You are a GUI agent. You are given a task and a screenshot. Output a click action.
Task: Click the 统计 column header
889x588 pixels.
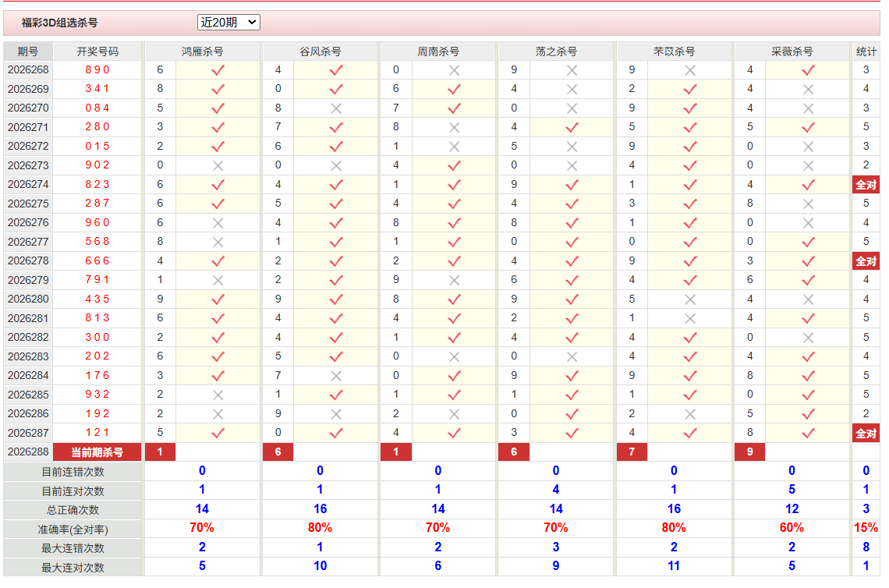(x=866, y=51)
